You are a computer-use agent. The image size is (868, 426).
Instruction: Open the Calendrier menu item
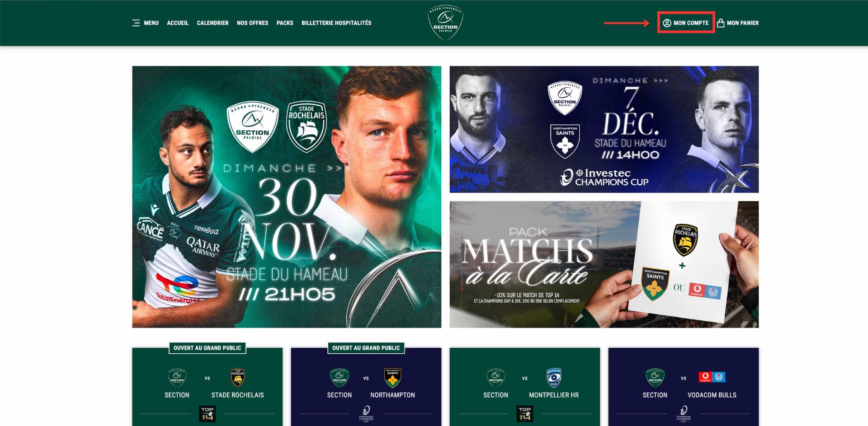click(212, 23)
